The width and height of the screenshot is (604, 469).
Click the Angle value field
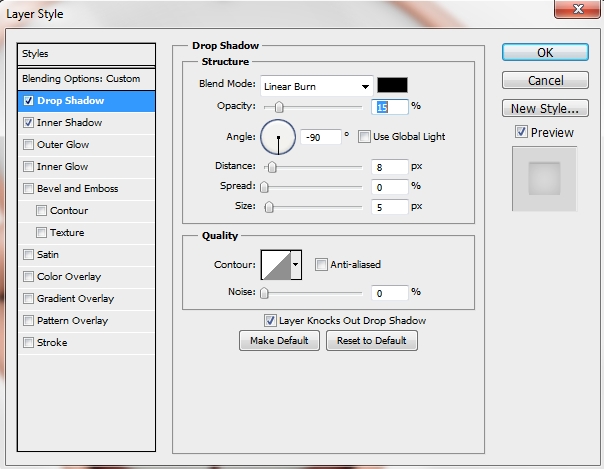[x=321, y=137]
